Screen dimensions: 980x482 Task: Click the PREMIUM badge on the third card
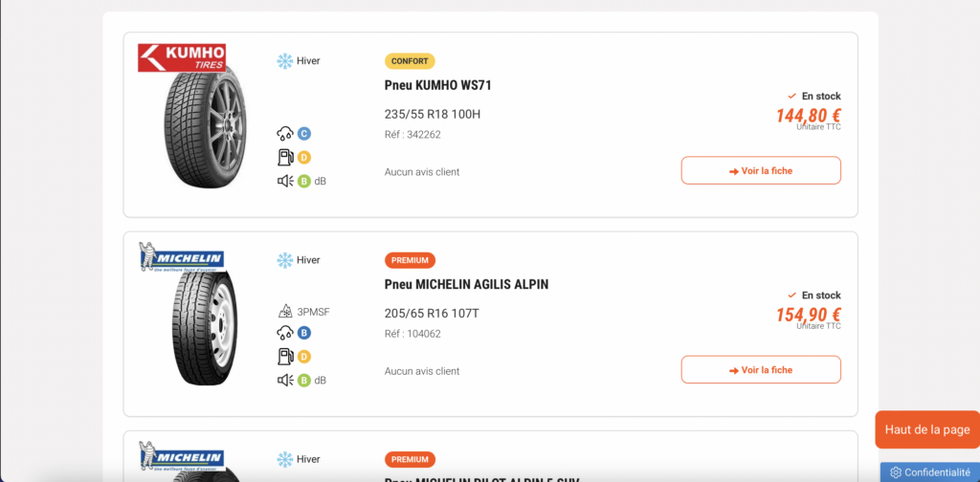[410, 459]
